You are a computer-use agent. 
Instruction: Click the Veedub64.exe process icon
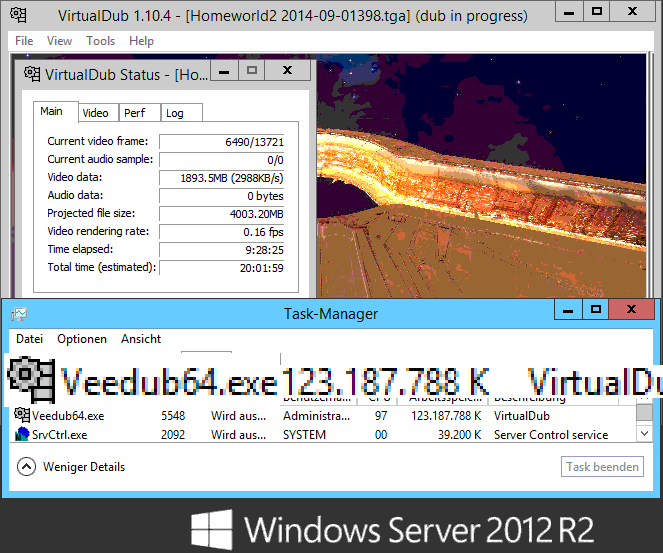(22, 415)
